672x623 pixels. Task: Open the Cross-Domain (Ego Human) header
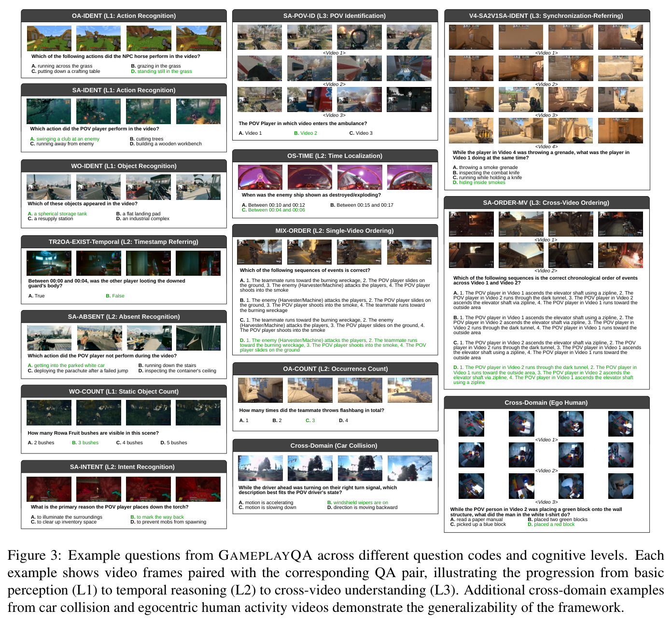pyautogui.click(x=546, y=403)
